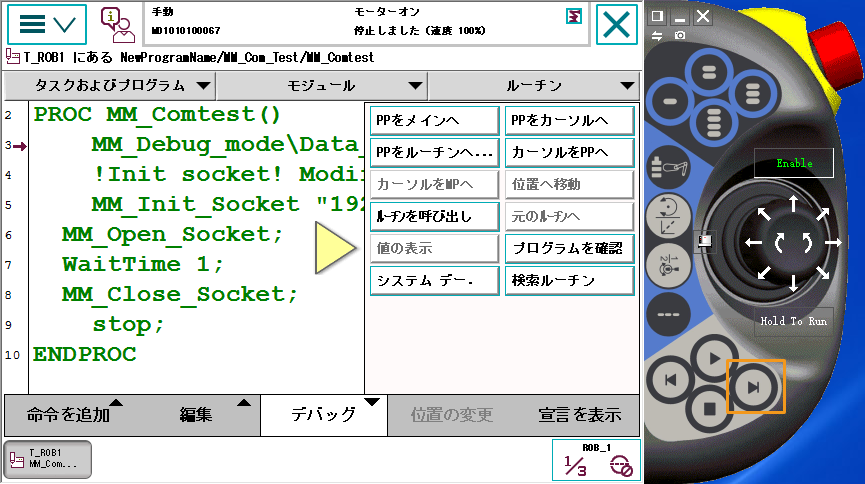Toggle the Hold To Run button
This screenshot has width=865, height=484.
[793, 321]
